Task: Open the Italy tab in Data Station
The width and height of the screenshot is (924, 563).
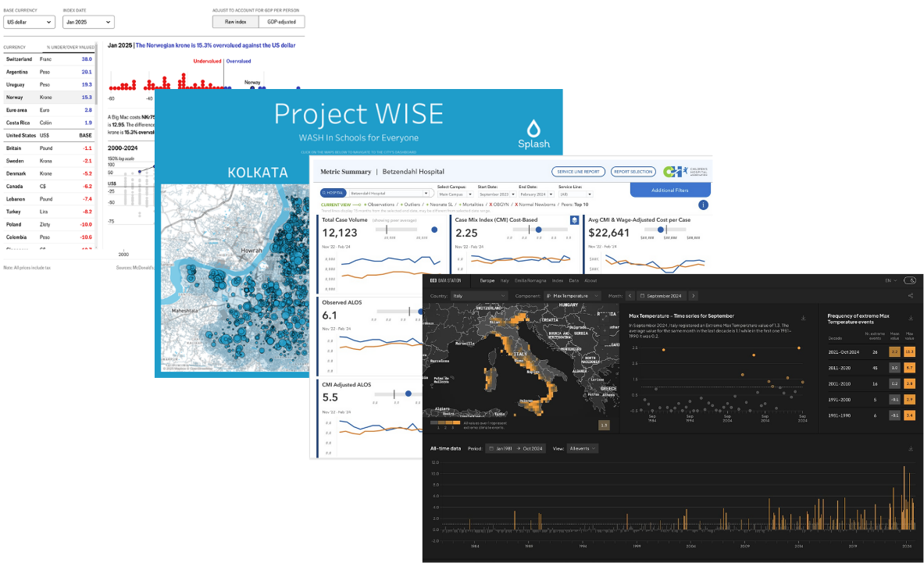Action: 505,280
